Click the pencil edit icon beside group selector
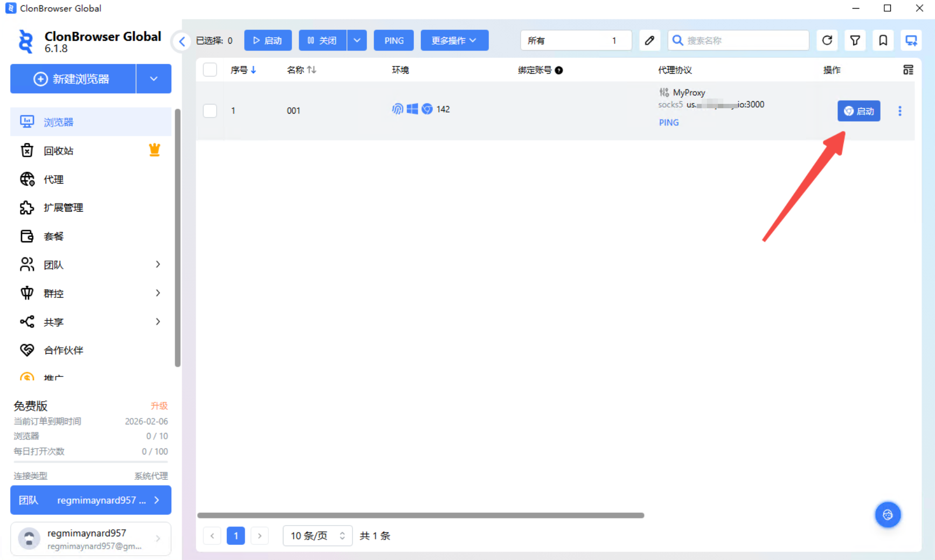 [x=649, y=40]
